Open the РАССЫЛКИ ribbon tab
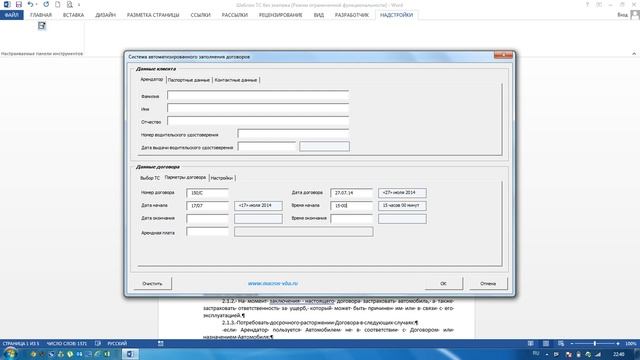 pyautogui.click(x=235, y=15)
